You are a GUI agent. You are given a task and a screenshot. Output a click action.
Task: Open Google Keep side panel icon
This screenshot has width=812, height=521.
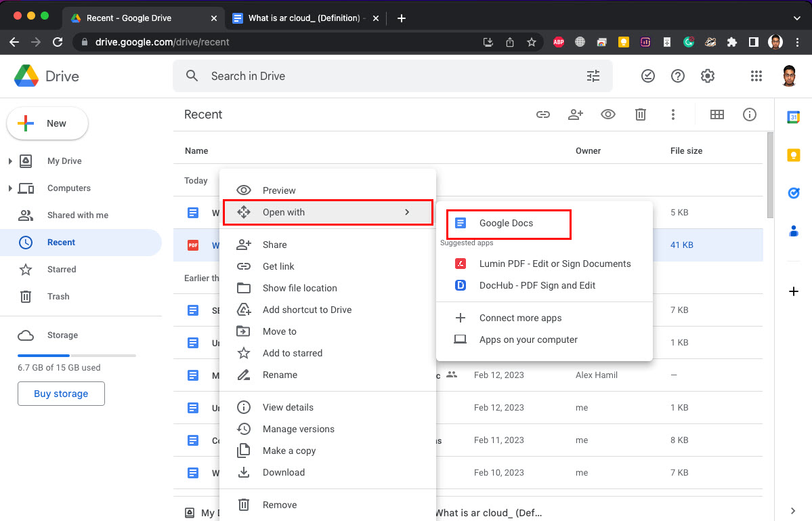793,155
